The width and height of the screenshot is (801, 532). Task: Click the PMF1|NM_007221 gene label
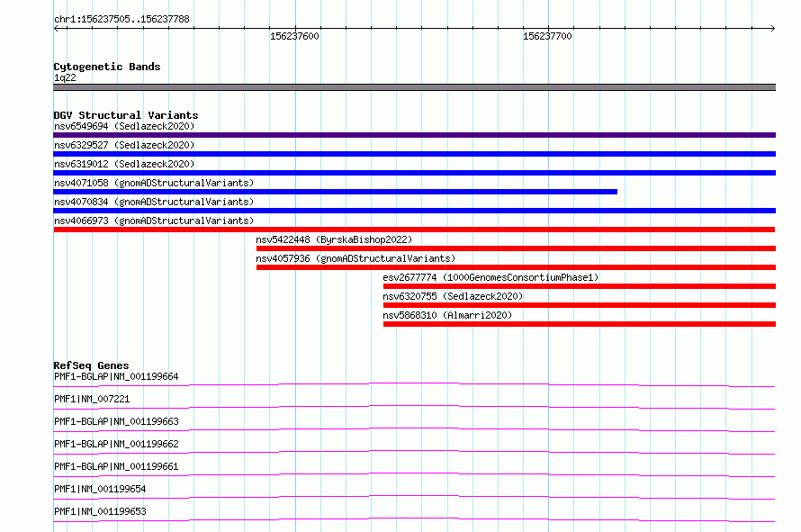click(x=92, y=399)
